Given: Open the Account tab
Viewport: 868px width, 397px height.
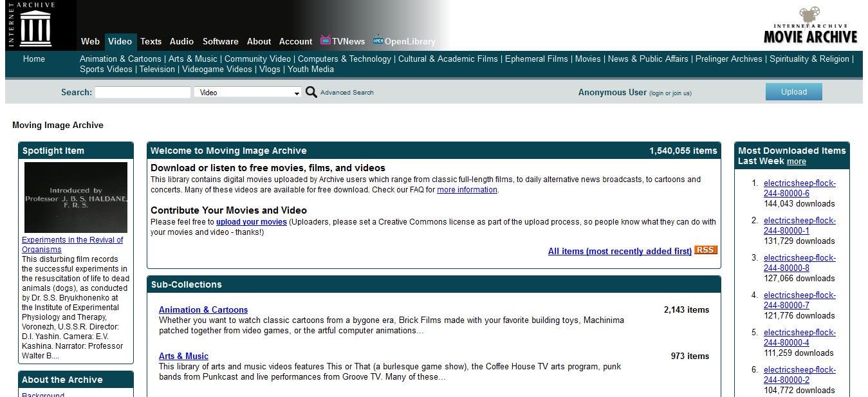Looking at the screenshot, I should click(x=295, y=41).
